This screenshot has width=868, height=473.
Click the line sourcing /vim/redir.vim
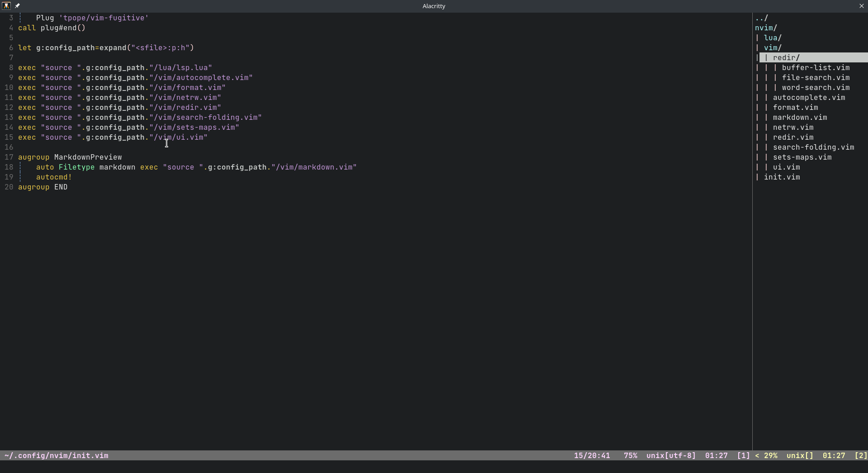click(119, 108)
